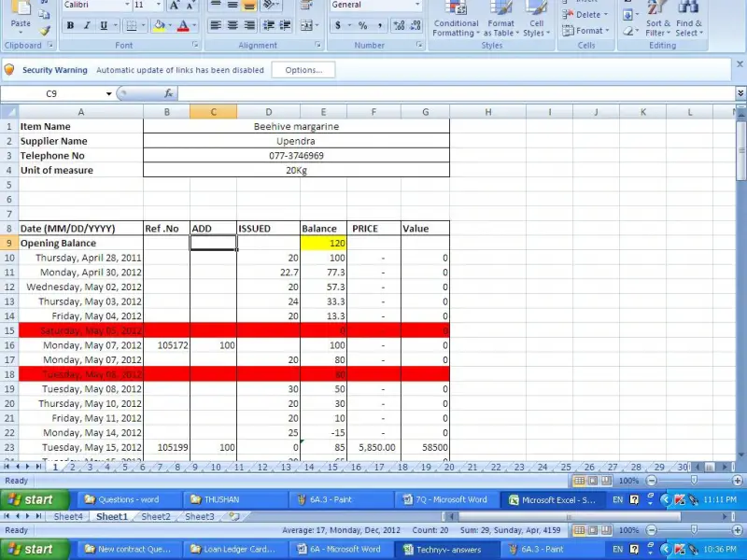Open the Alignment dialog launcher
747x560 pixels.
tap(317, 45)
